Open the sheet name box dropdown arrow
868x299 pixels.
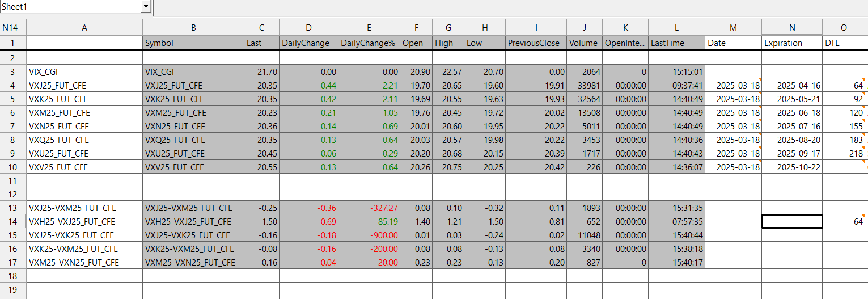tap(146, 6)
